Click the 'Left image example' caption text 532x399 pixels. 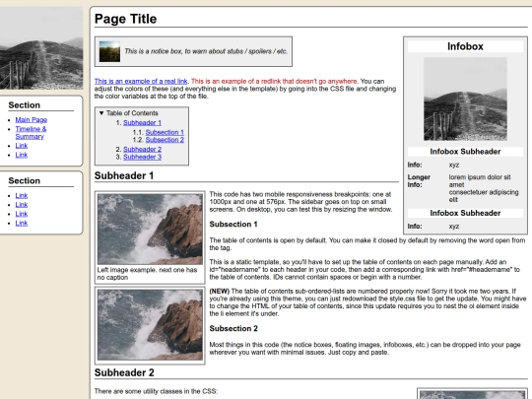click(147, 274)
